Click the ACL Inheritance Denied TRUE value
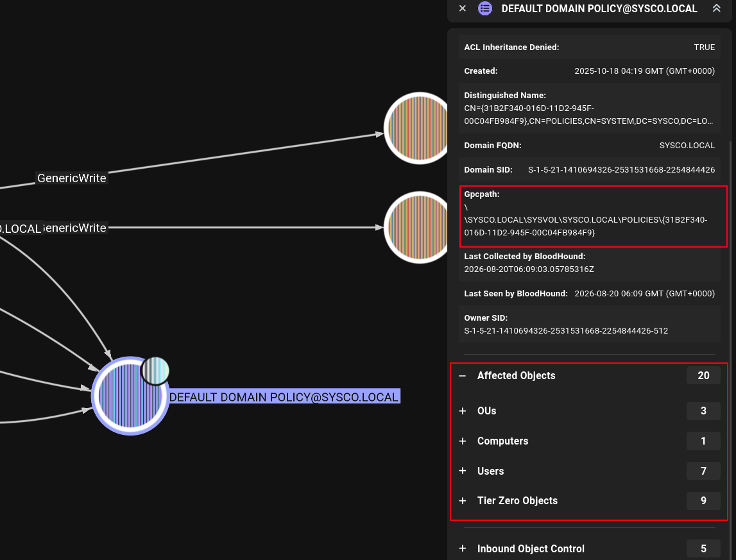The image size is (736, 560). coord(704,47)
